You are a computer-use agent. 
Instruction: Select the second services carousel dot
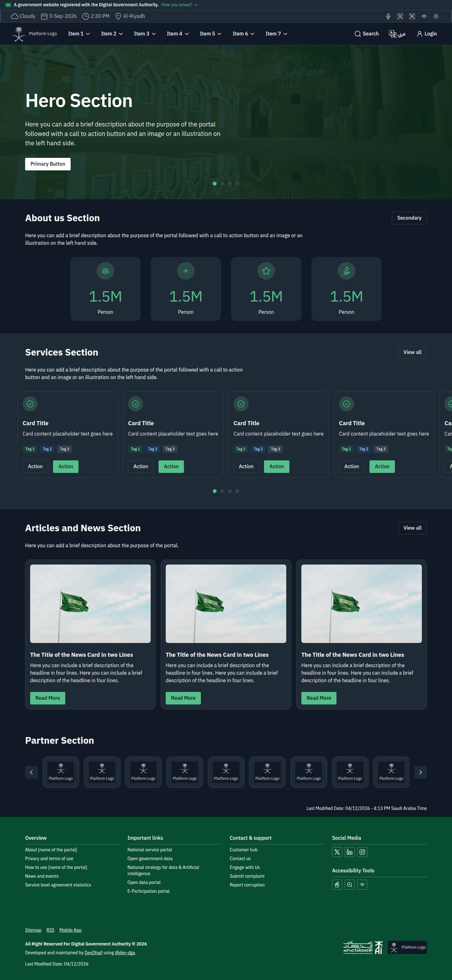[x=222, y=491]
